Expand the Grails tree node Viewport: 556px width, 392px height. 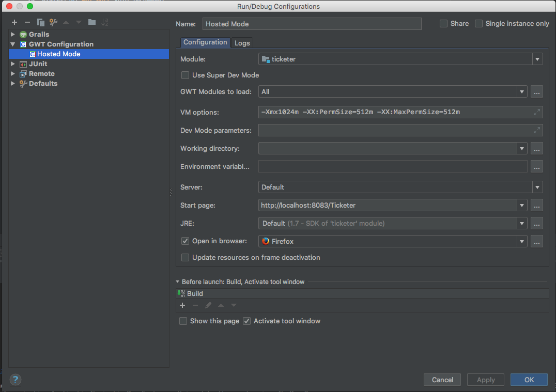tap(13, 35)
